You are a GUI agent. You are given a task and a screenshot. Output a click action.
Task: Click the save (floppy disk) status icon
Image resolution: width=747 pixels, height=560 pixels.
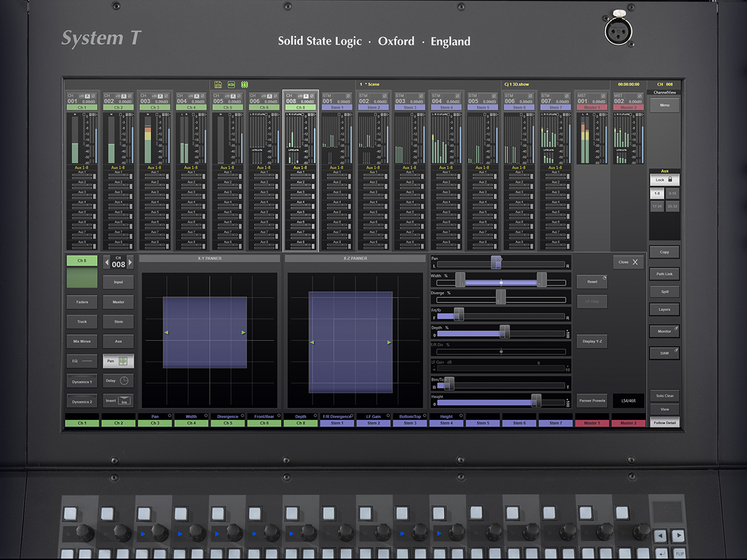click(x=218, y=85)
